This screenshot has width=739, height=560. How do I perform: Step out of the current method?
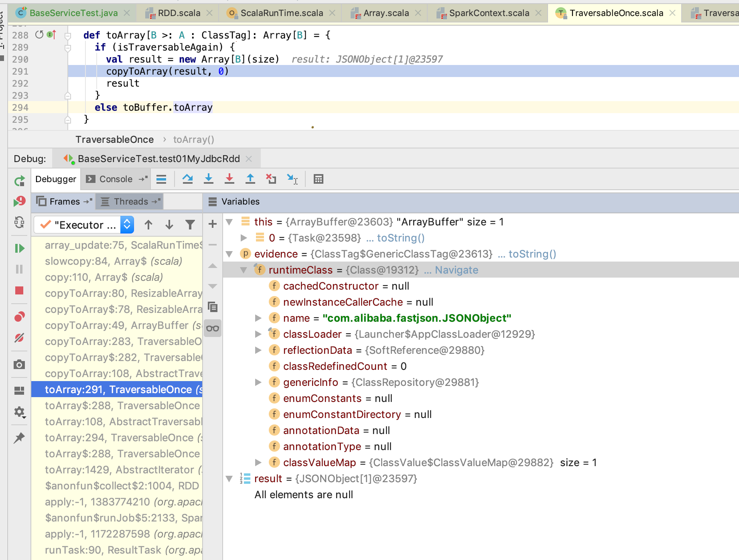click(x=250, y=179)
